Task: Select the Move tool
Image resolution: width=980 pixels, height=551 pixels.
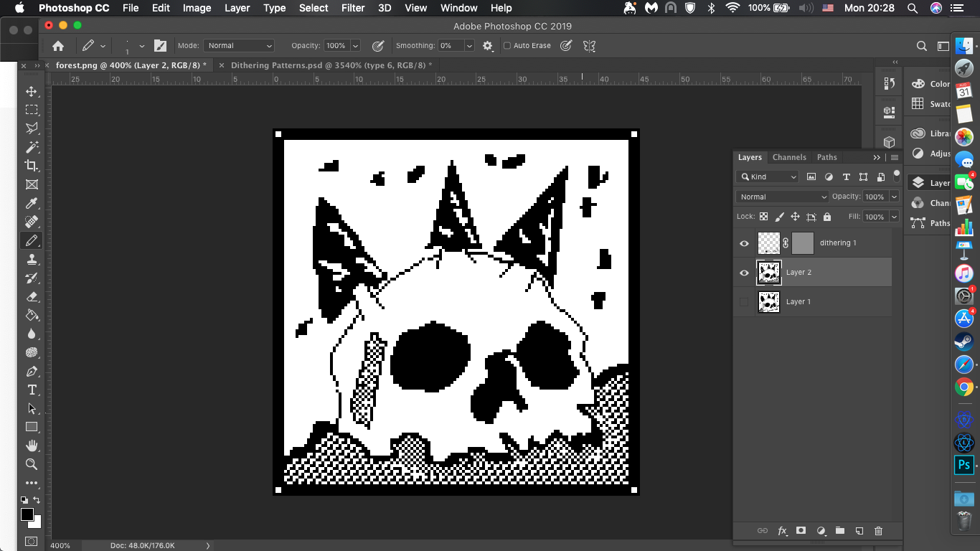Action: (32, 91)
